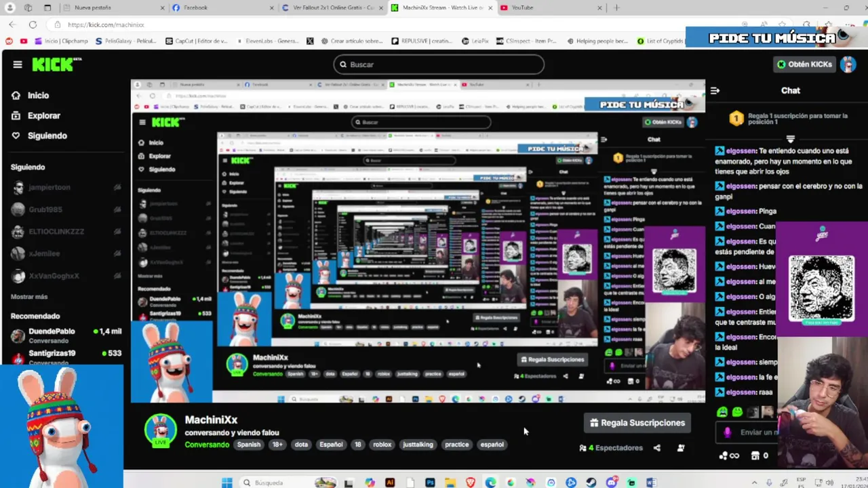Image resolution: width=868 pixels, height=488 pixels.
Task: Open Photoshop from the taskbar
Action: click(x=430, y=483)
